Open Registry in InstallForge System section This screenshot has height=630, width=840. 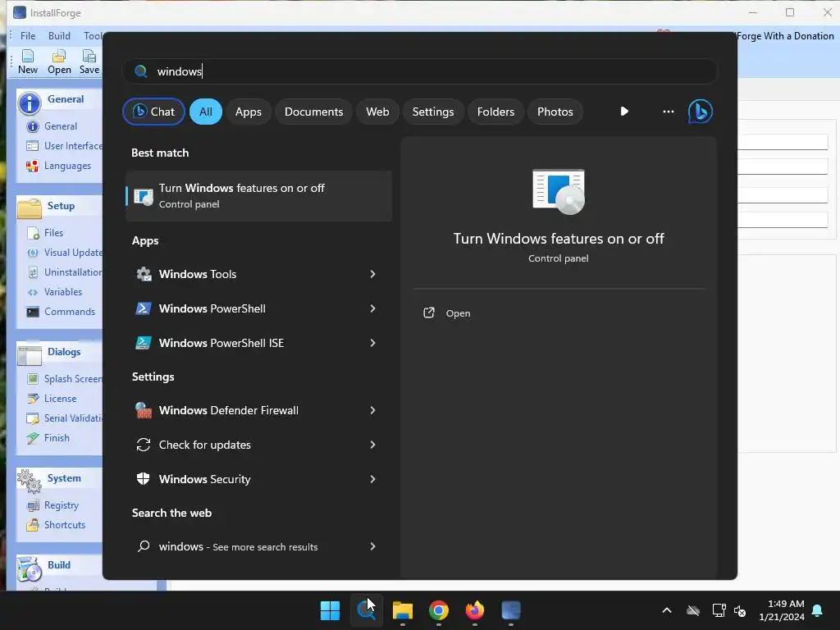click(61, 505)
